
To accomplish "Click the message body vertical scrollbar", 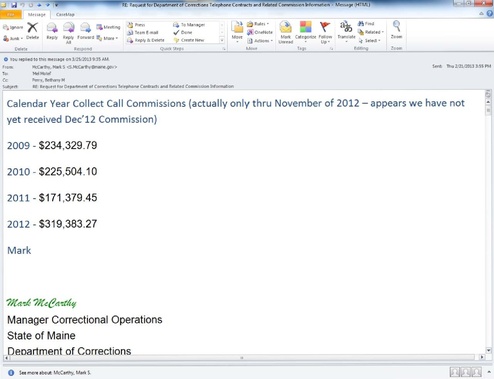I will 488,222.
